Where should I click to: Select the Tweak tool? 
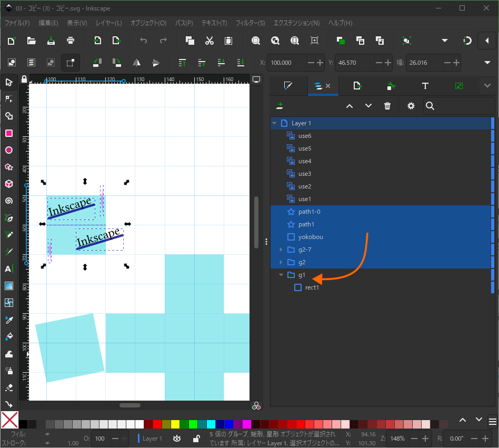pos(9,354)
